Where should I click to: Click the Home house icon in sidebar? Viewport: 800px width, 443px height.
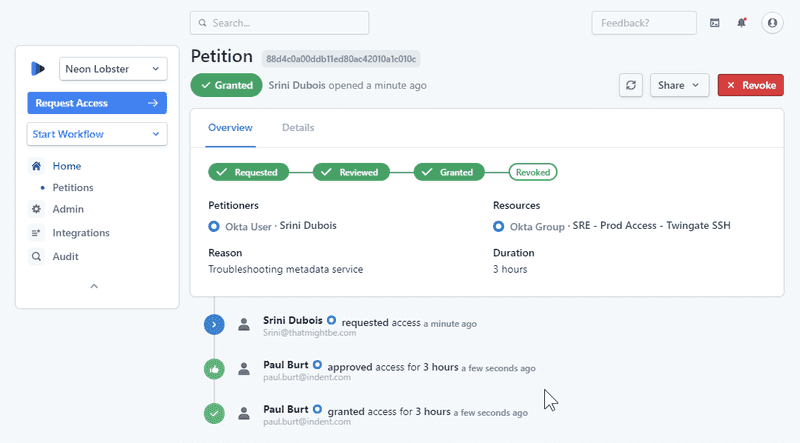37,166
